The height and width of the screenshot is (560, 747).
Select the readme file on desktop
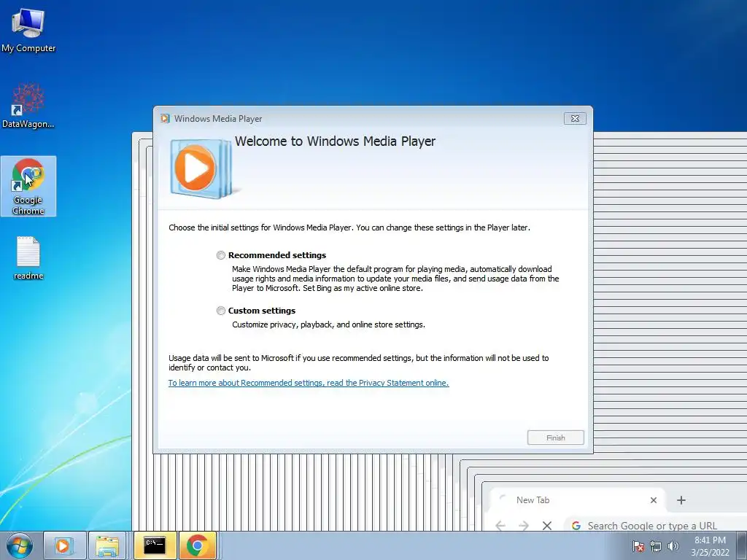tap(28, 258)
